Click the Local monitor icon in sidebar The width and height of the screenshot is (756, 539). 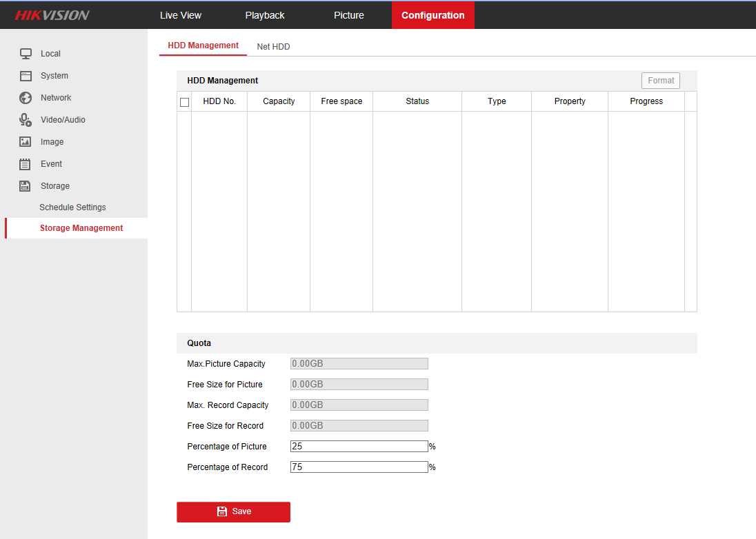(x=26, y=54)
